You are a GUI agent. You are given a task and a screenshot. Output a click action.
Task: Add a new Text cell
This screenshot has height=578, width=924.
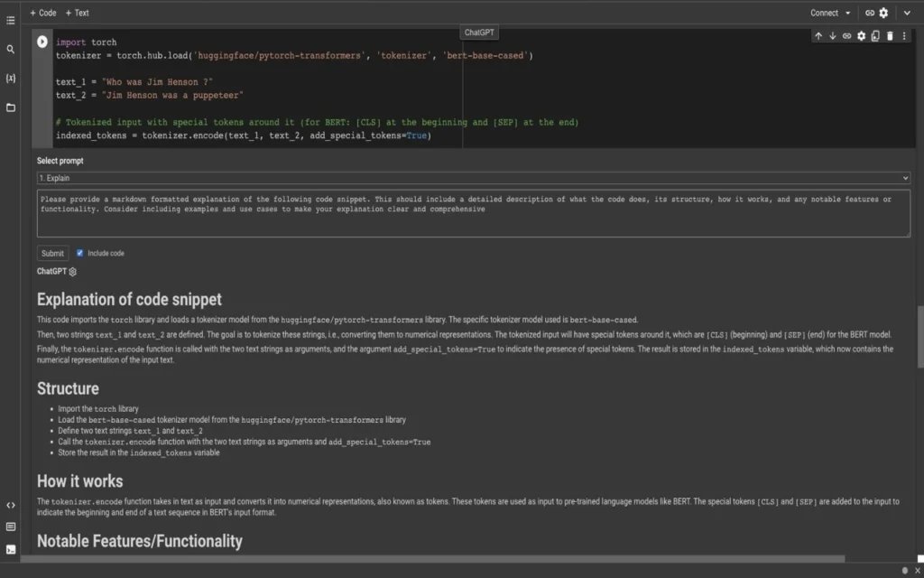(x=77, y=13)
